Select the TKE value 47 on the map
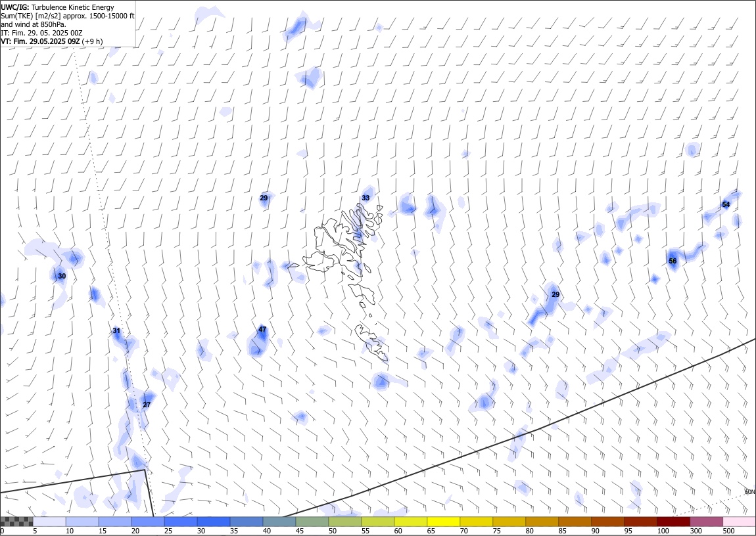 (x=262, y=329)
